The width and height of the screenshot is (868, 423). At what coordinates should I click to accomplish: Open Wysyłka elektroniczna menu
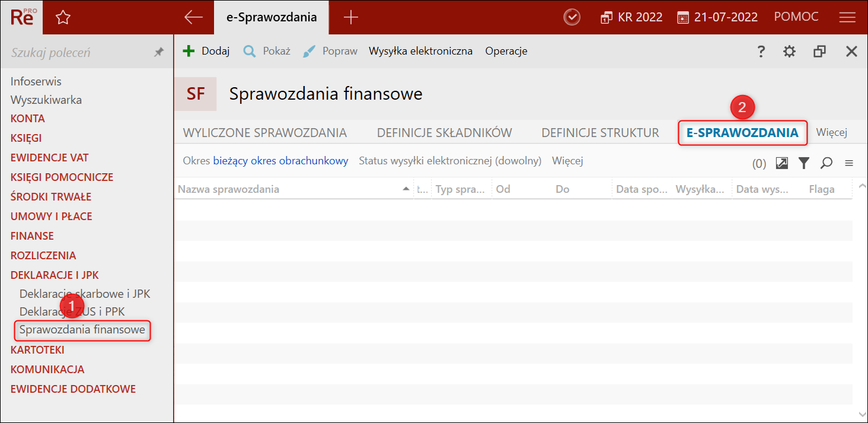coord(420,51)
